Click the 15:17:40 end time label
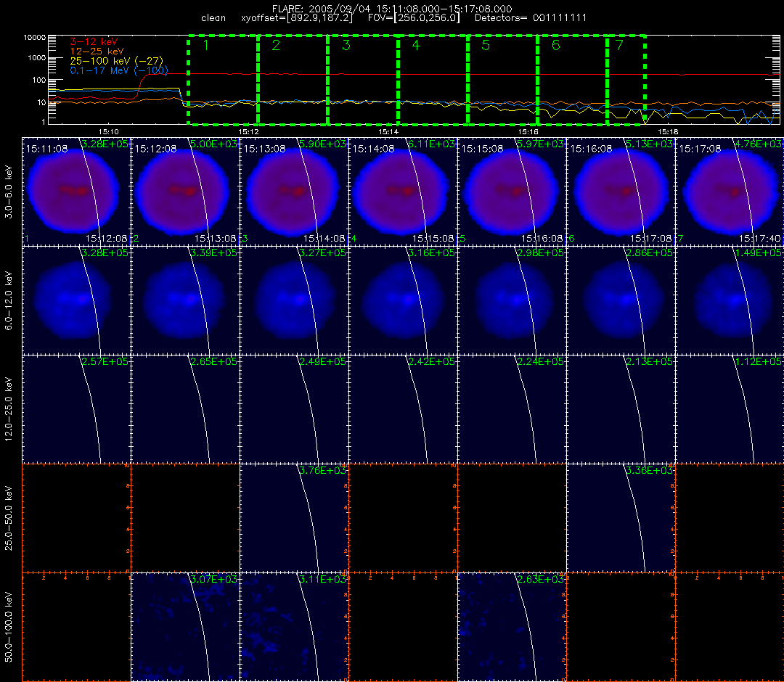Screen dimensions: 784x682 pyautogui.click(x=759, y=238)
